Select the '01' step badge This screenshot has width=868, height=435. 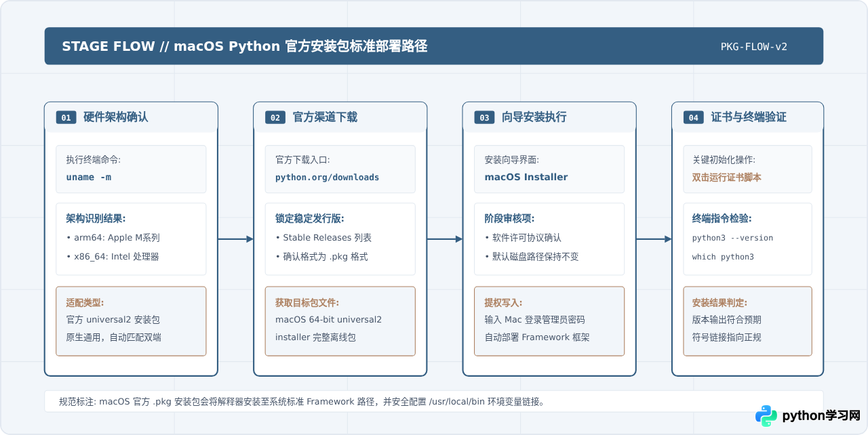pyautogui.click(x=66, y=117)
